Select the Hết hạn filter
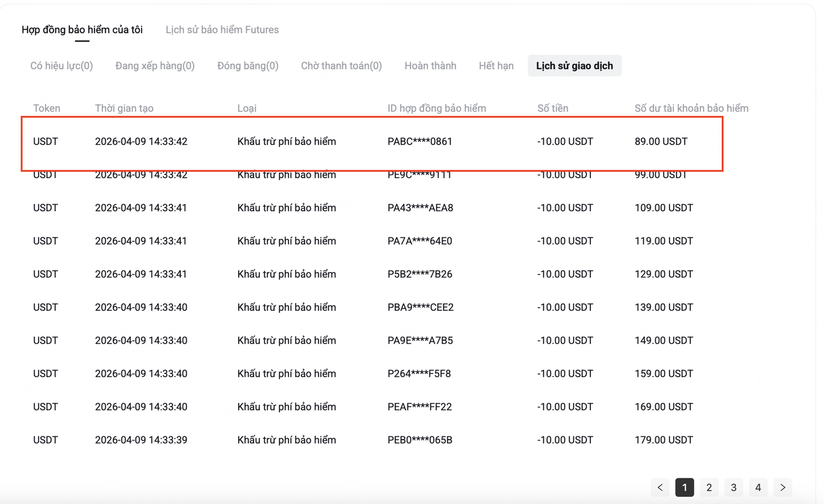 496,66
